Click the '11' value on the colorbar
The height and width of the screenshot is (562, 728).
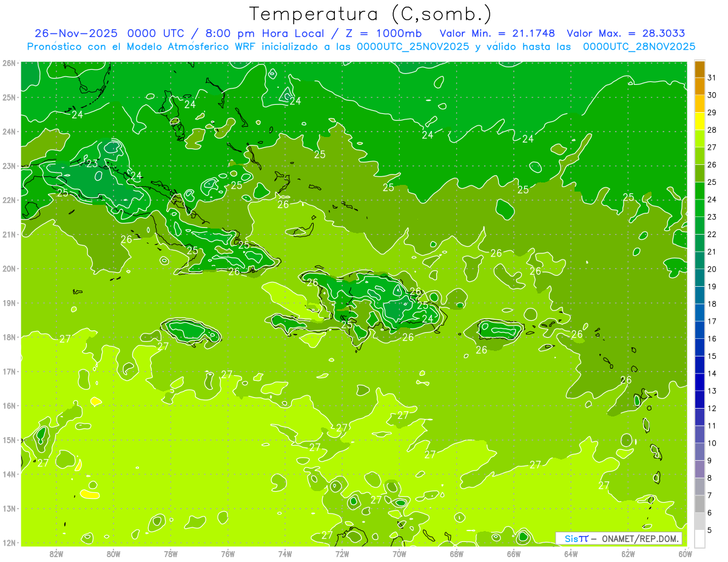click(712, 426)
